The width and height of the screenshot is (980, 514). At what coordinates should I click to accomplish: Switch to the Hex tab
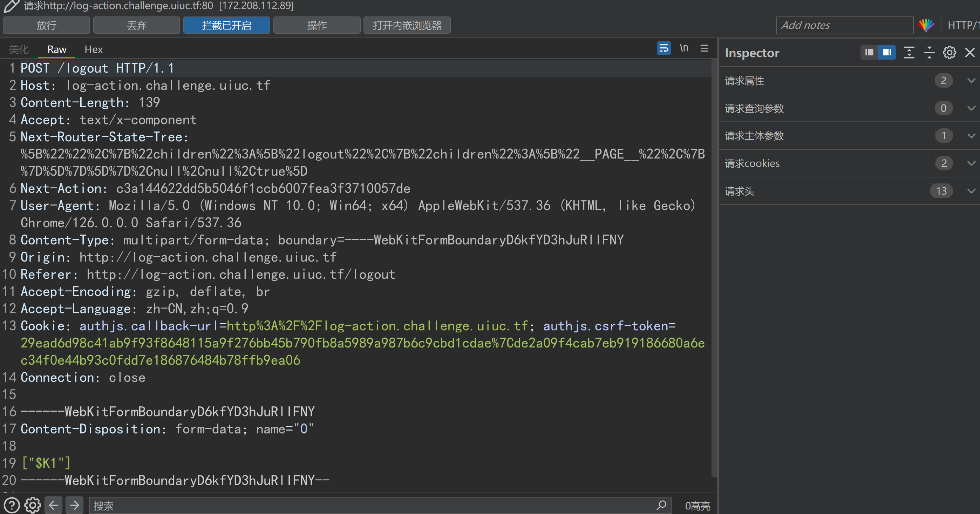tap(94, 49)
